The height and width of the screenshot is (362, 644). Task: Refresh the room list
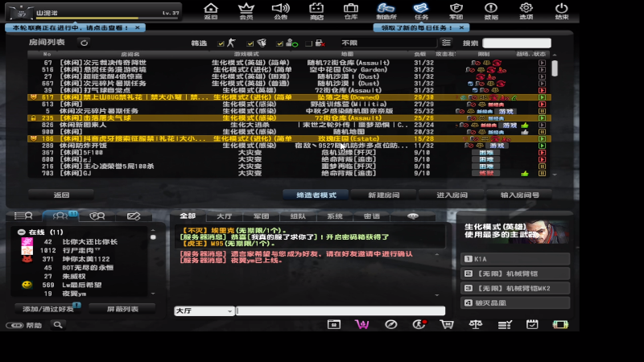coord(84,43)
